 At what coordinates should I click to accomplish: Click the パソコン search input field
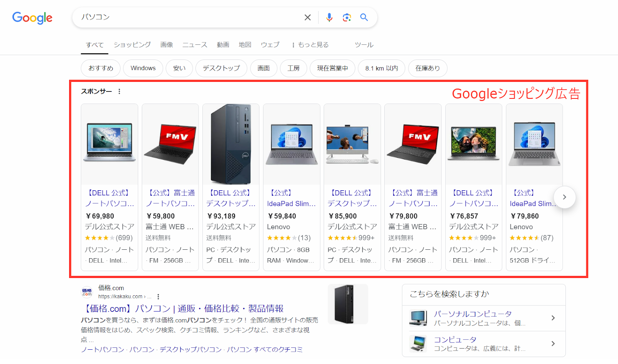pyautogui.click(x=189, y=17)
